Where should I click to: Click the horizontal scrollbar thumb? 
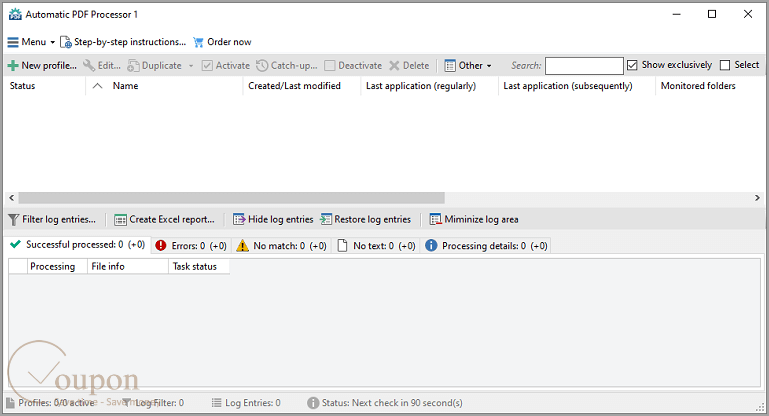click(231, 198)
